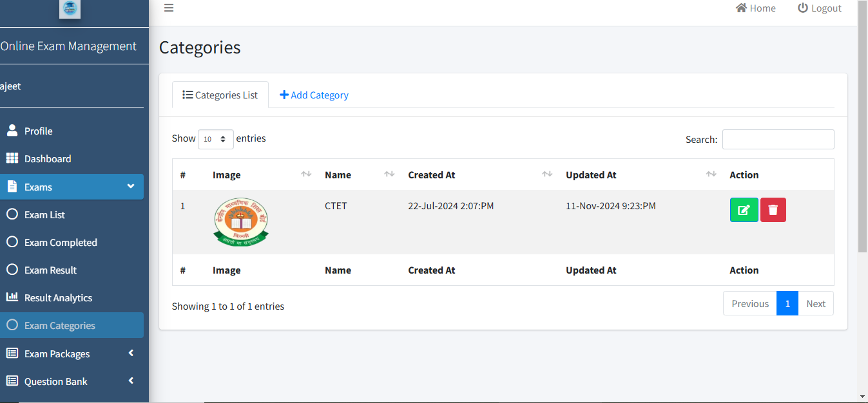The image size is (868, 403).
Task: Select Exam Result in sidebar
Action: tap(50, 270)
